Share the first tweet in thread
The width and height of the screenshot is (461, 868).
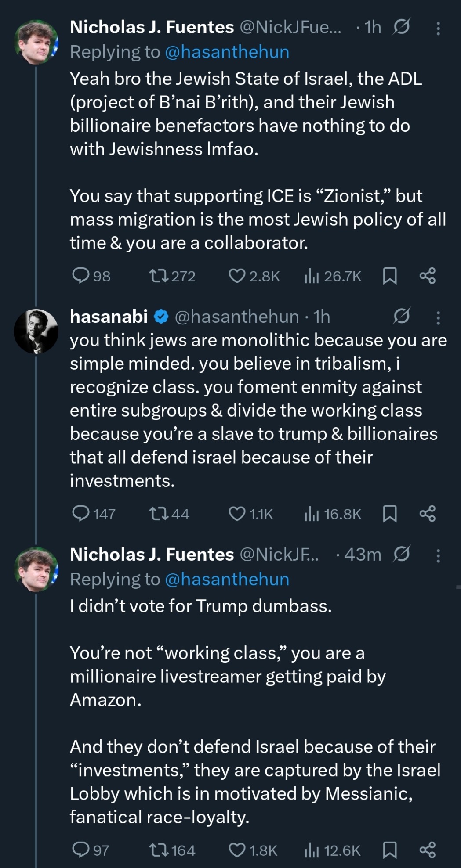427,276
